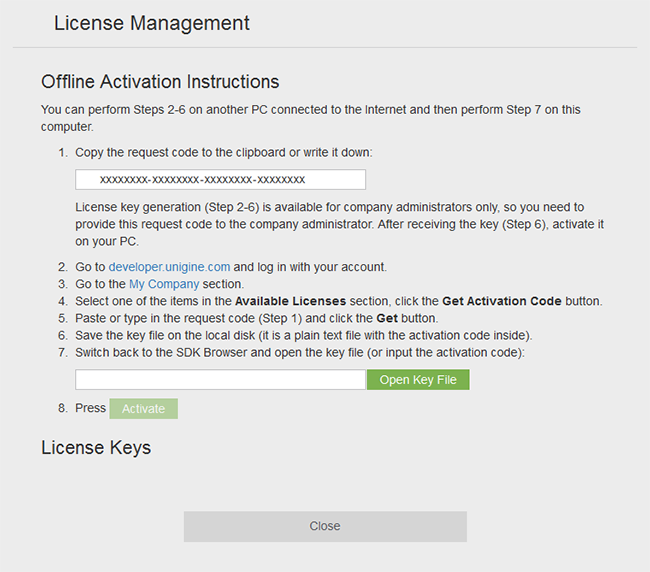Click the License key generation note paragraph
The width and height of the screenshot is (650, 572).
click(x=330, y=224)
